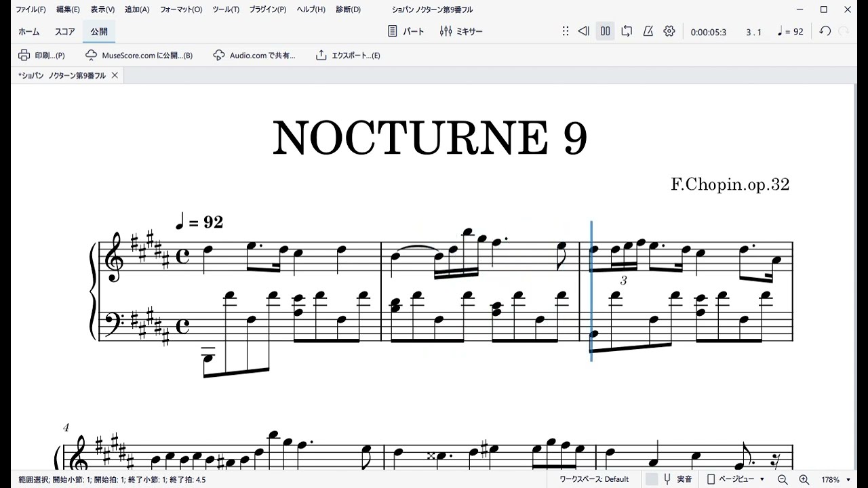The width and height of the screenshot is (868, 488).
Task: Open the ツール(T) menu
Action: [226, 9]
